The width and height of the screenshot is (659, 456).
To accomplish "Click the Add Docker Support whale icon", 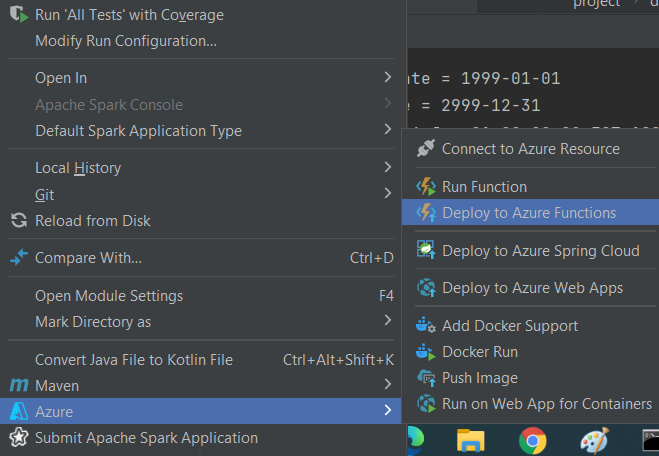I will coord(426,325).
